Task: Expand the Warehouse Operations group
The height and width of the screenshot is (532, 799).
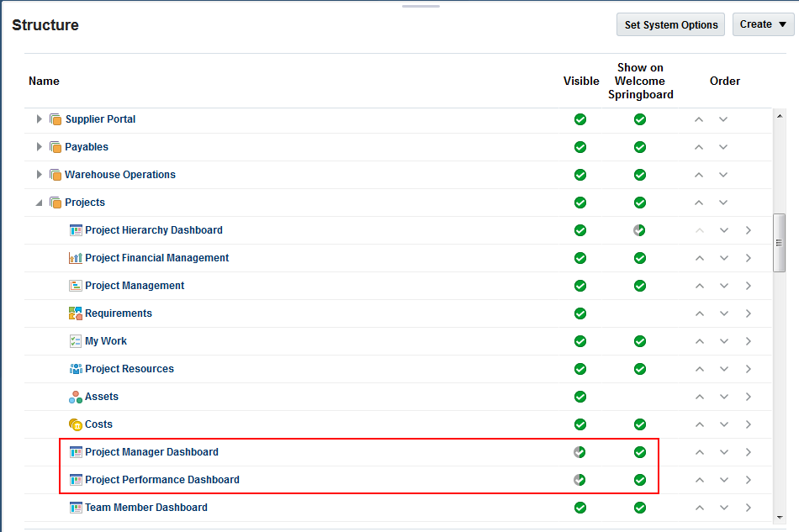Action: (x=40, y=175)
